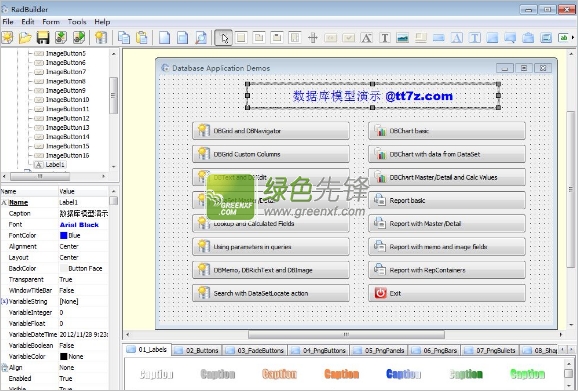Open the File menu
578x391 pixels.
pyautogui.click(x=8, y=22)
